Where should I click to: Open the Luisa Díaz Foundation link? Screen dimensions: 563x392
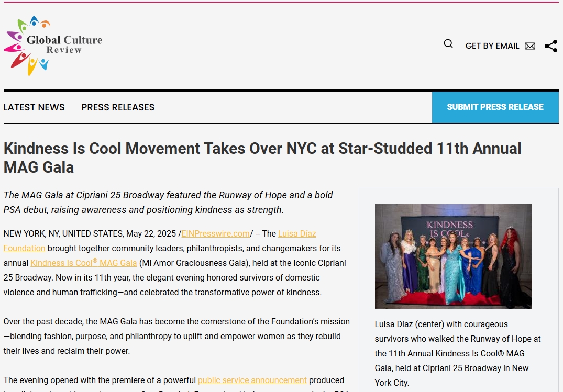click(297, 234)
